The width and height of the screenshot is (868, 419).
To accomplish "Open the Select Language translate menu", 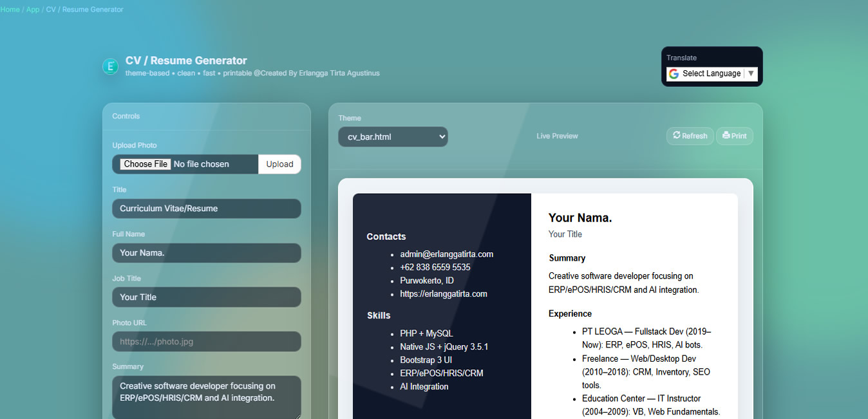I will [x=711, y=73].
